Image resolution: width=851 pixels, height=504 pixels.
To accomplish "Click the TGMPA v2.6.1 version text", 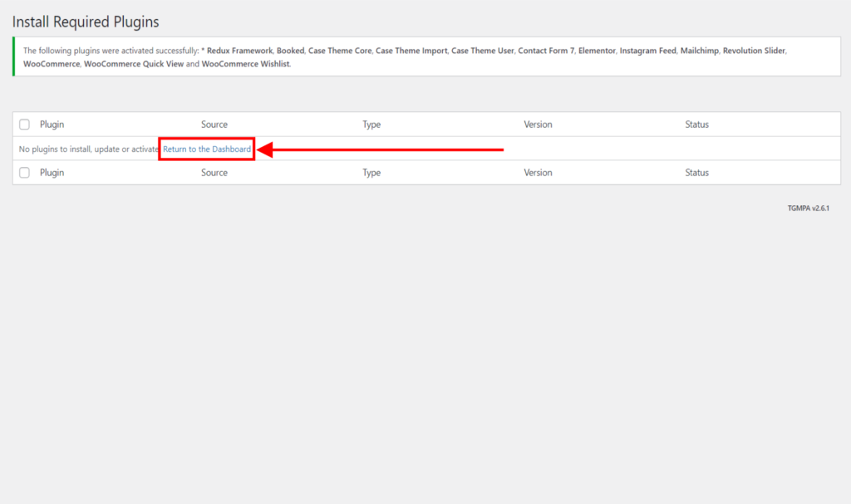I will (x=808, y=208).
